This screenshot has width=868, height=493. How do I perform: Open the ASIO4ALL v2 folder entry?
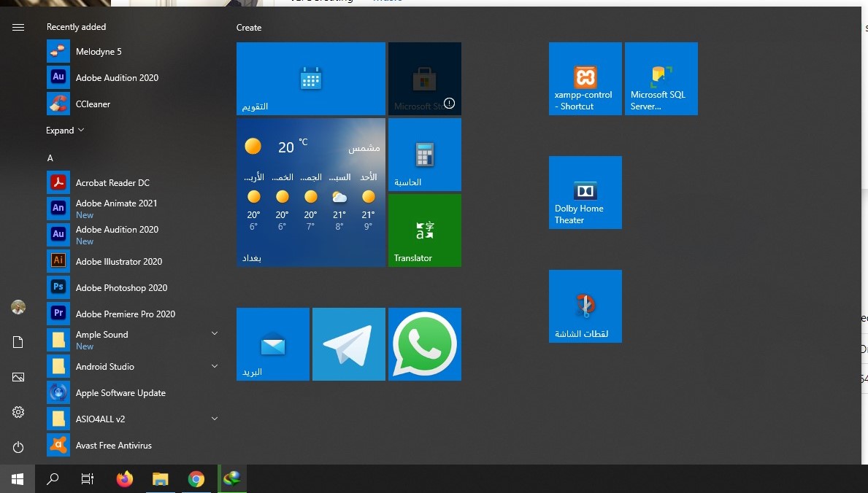click(133, 419)
